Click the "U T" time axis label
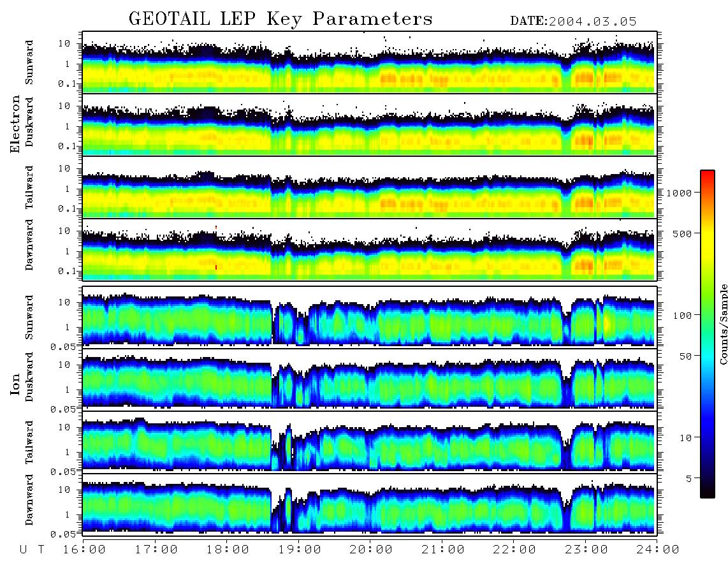728x561 pixels. click(x=32, y=550)
